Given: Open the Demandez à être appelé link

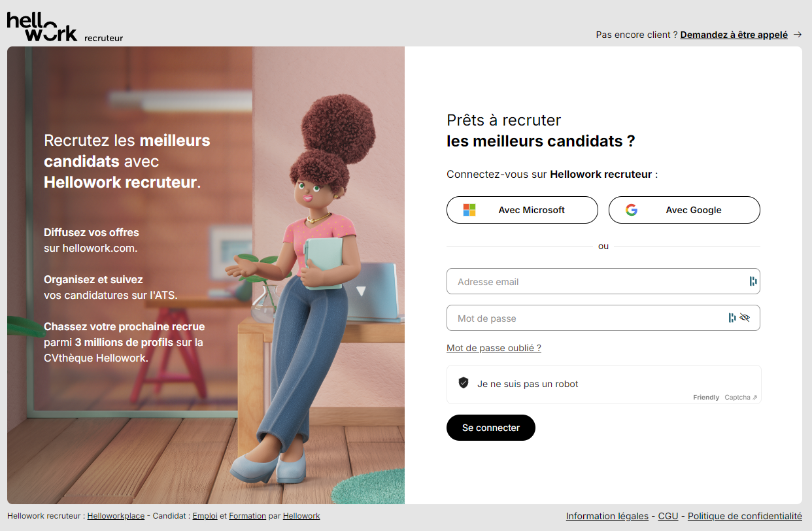Looking at the screenshot, I should tap(734, 35).
